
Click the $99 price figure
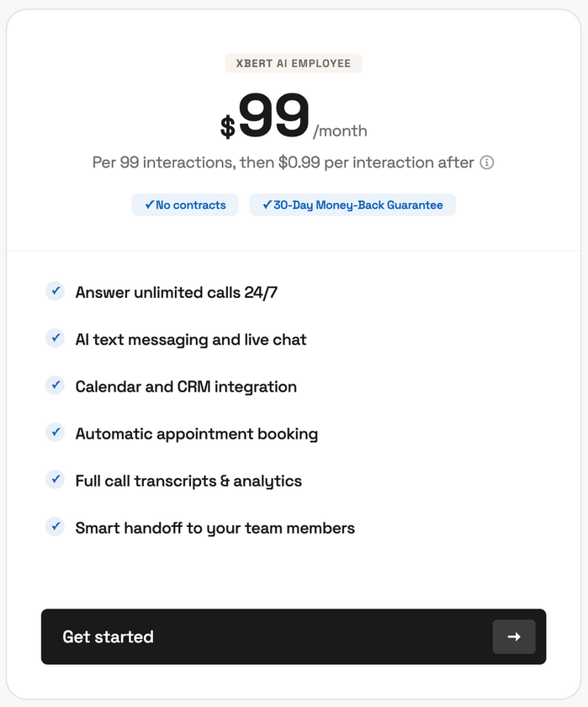coord(273,117)
